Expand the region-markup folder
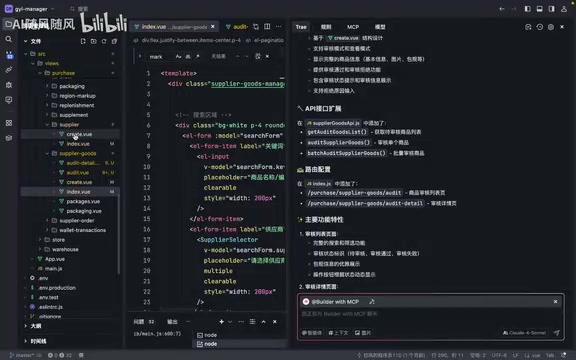Image resolution: width=576 pixels, height=360 pixels. (x=47, y=96)
